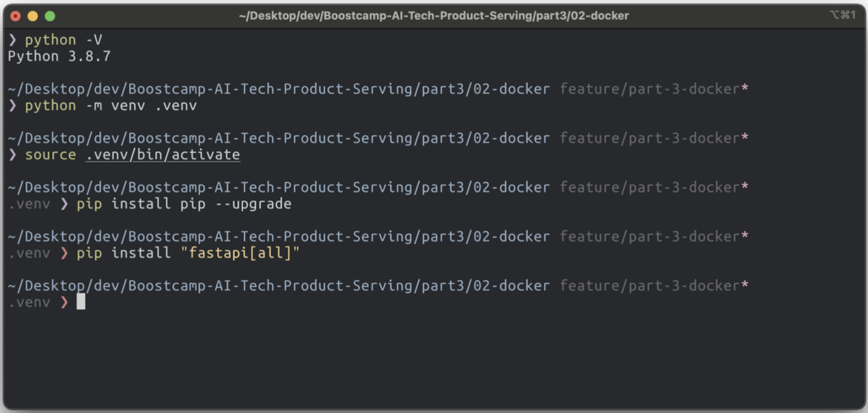
Task: Click the word pip before install "fastapi[all]"
Action: pos(89,254)
